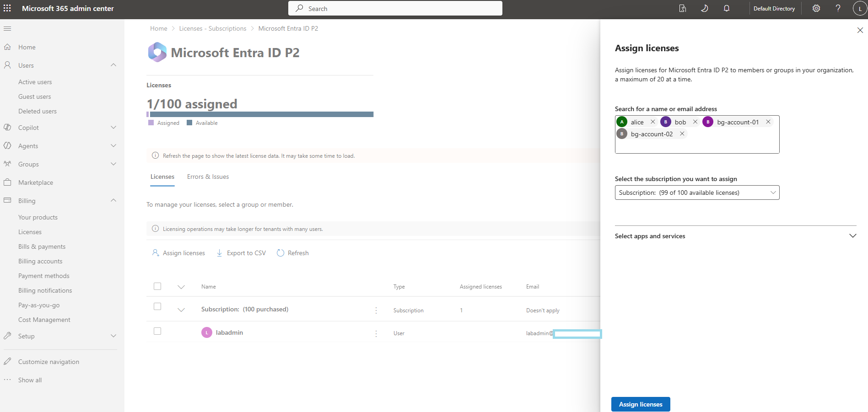Image resolution: width=868 pixels, height=412 pixels.
Task: Click Show all in sidebar
Action: [x=30, y=380]
